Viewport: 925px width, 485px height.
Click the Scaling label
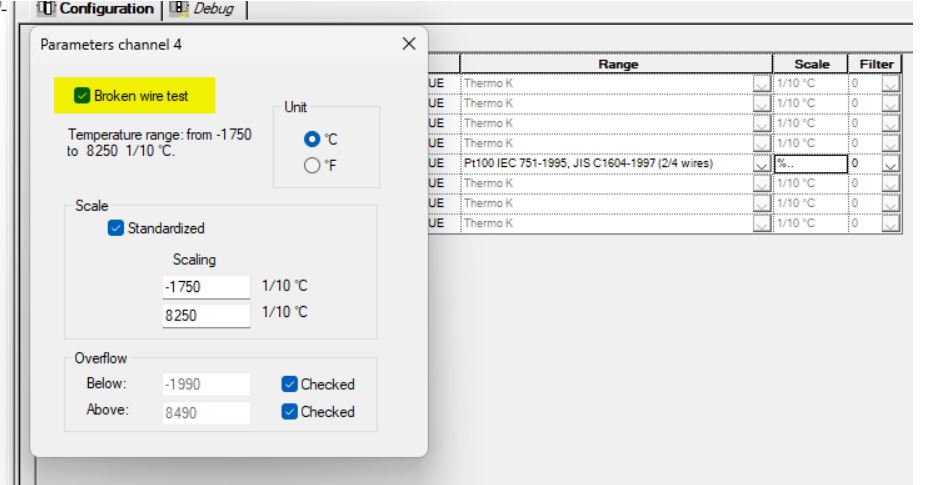(x=194, y=260)
